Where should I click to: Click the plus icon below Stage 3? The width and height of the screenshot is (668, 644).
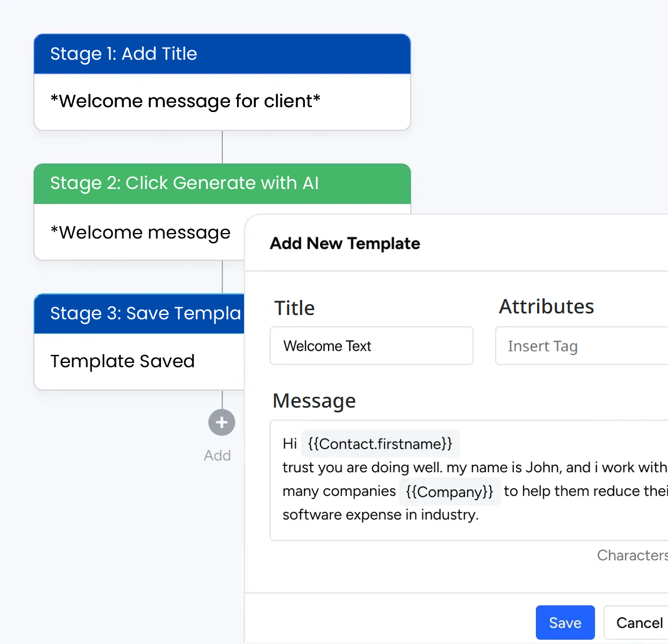(221, 423)
